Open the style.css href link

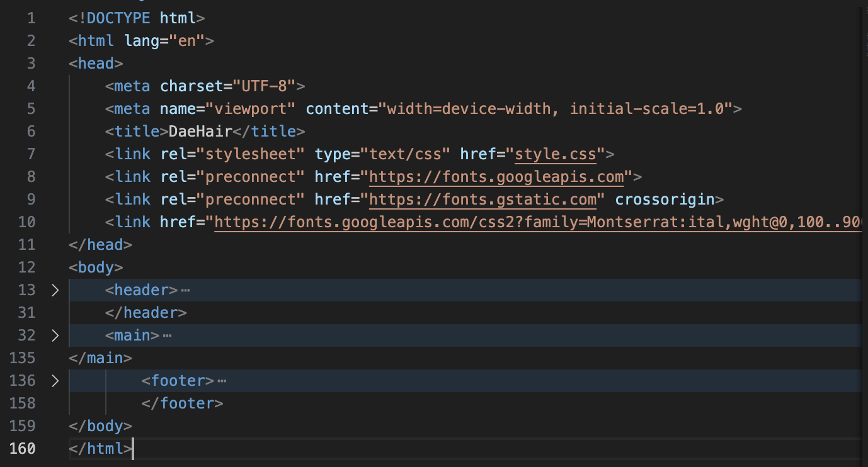point(555,154)
